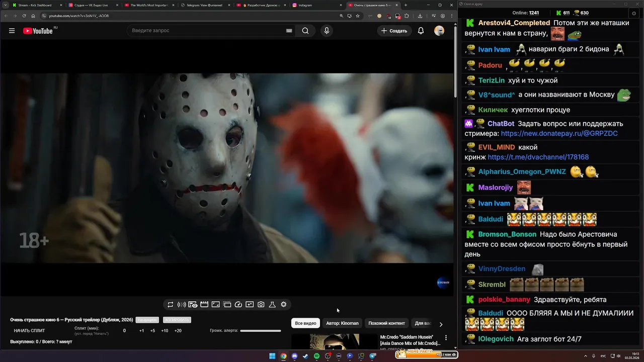Click the YouTube search magnifier button
This screenshot has width=644, height=362.
tap(305, 31)
